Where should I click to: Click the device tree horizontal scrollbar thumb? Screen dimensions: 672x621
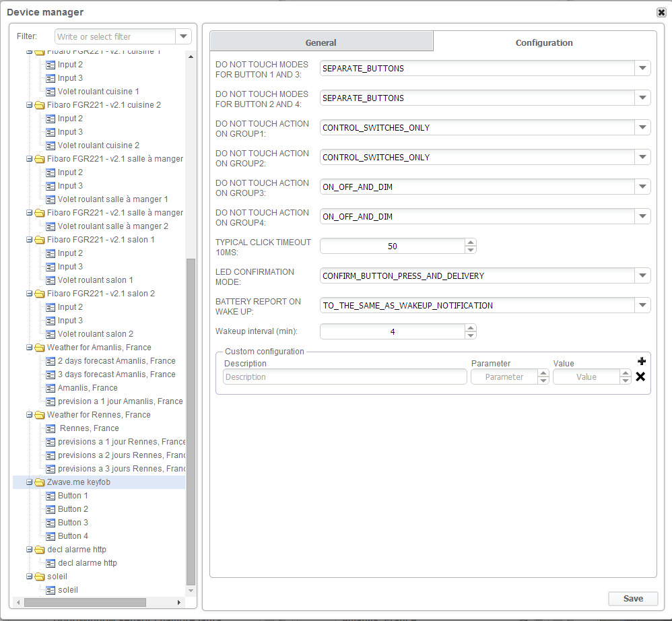[85, 603]
